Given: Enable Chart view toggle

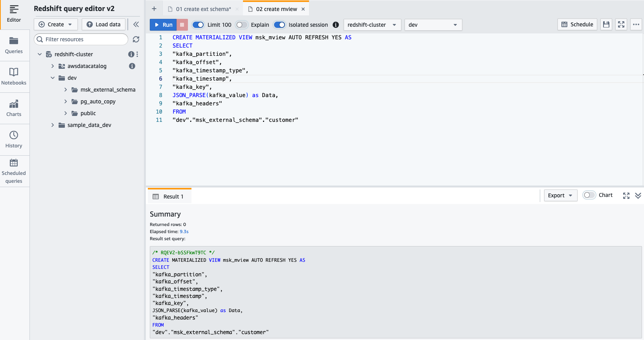Looking at the screenshot, I should pyautogui.click(x=589, y=195).
